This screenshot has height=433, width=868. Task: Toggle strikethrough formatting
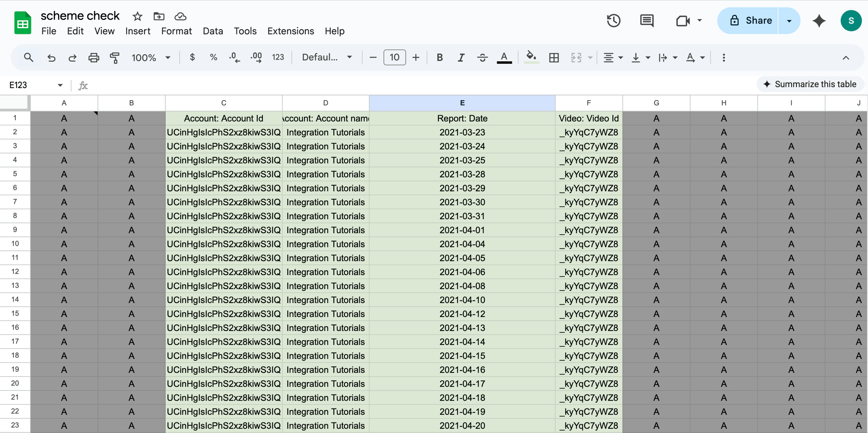point(482,58)
